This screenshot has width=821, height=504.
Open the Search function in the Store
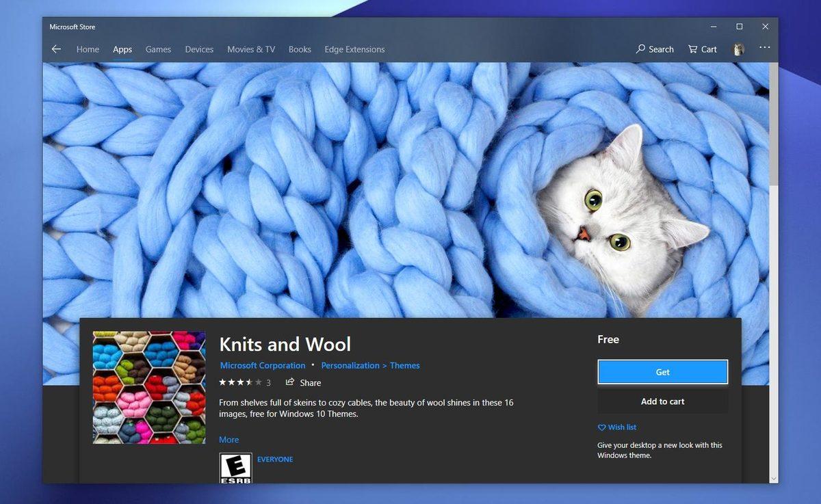(654, 49)
